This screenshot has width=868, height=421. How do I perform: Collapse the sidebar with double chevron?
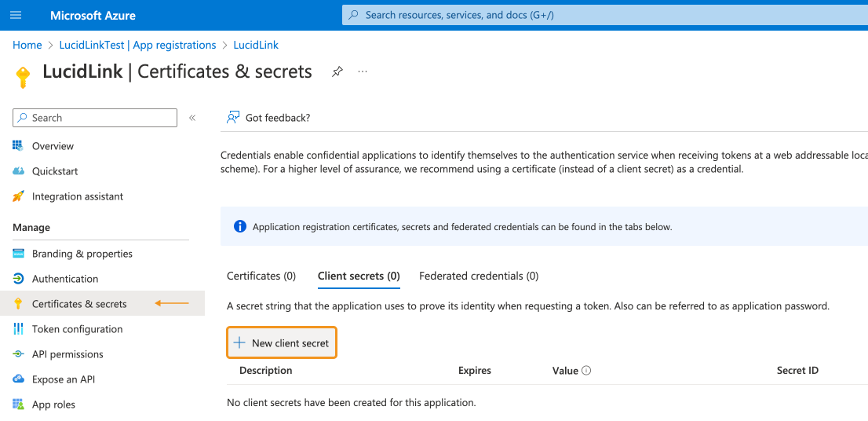(192, 118)
